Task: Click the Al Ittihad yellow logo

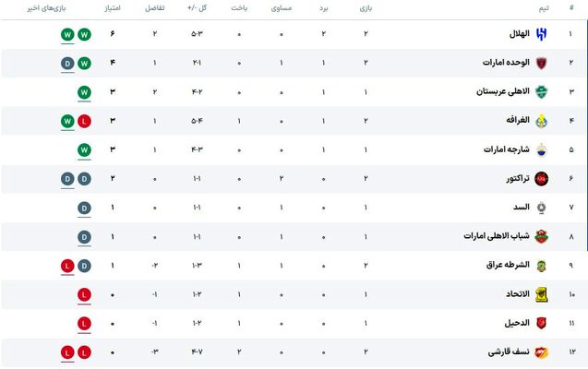Action: click(542, 294)
